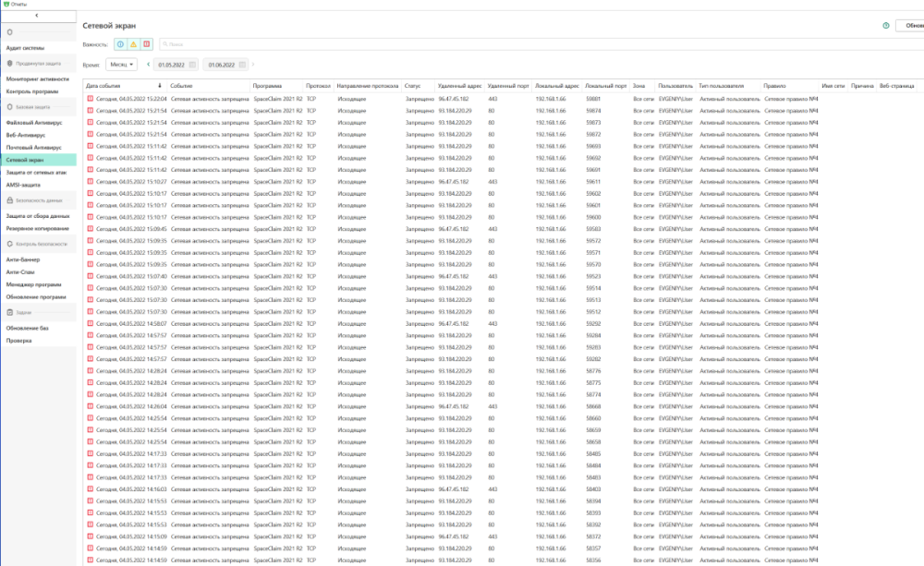Click red icon of the 15:10:27 event

[91, 181]
